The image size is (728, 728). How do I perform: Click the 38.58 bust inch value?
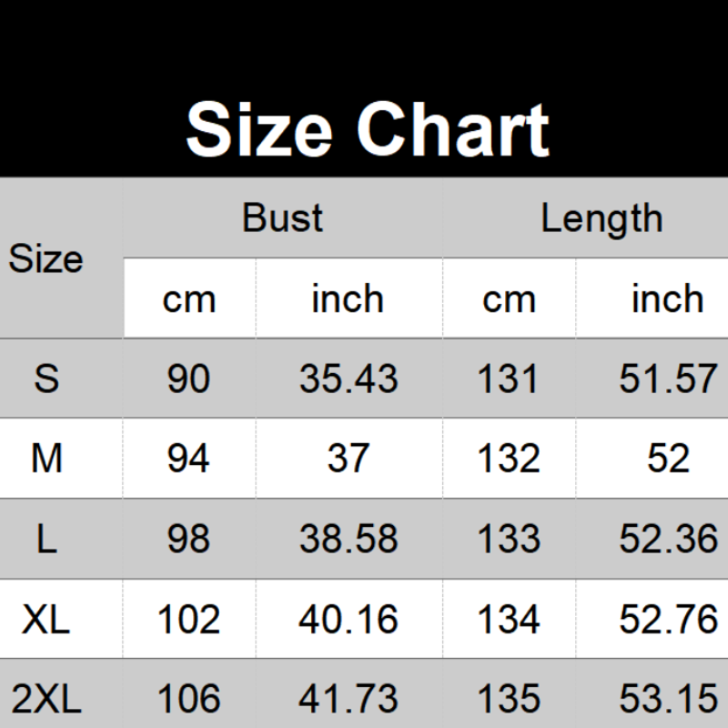point(349,539)
